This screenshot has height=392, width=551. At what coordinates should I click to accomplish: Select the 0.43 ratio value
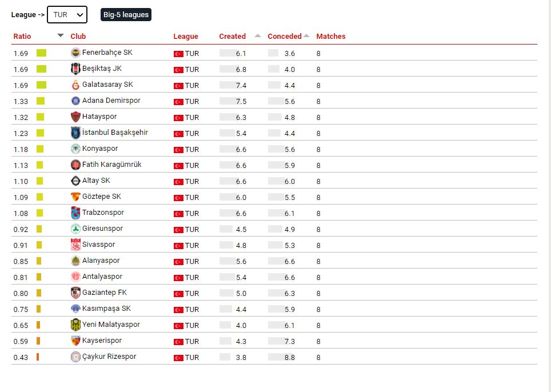(x=21, y=358)
